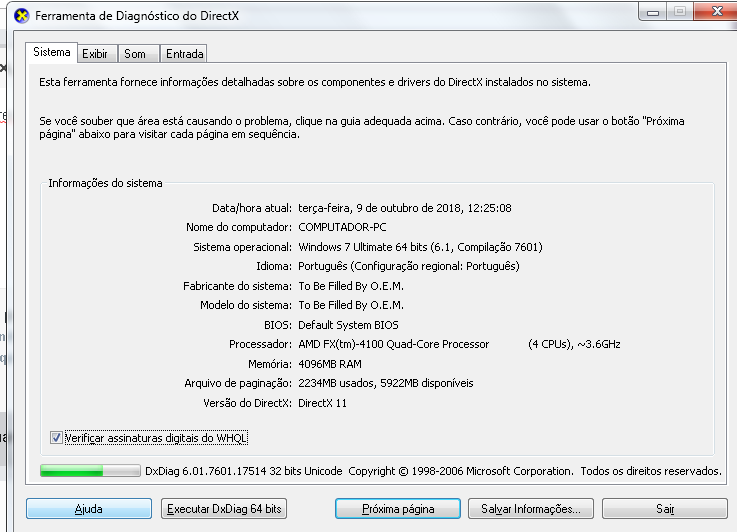Click 'Ferramenta de Diagnóstico do DirectX' title text
Screen dimensions: 737x532
point(137,16)
